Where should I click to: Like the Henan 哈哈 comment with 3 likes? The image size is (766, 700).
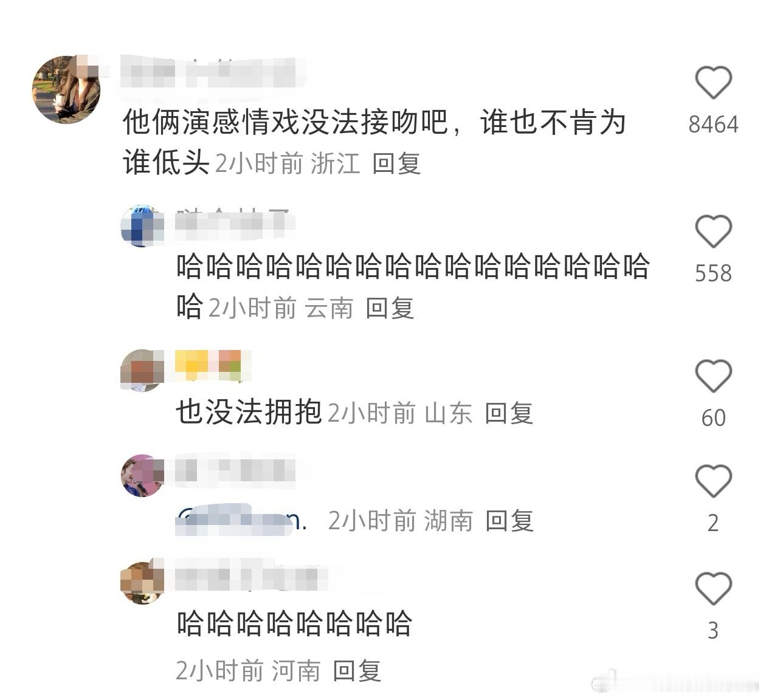tap(713, 588)
